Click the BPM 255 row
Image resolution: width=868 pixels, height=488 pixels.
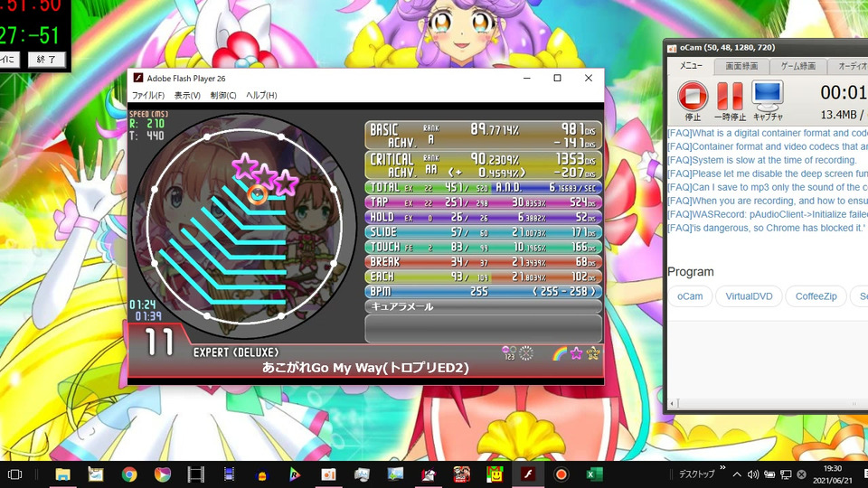click(483, 292)
